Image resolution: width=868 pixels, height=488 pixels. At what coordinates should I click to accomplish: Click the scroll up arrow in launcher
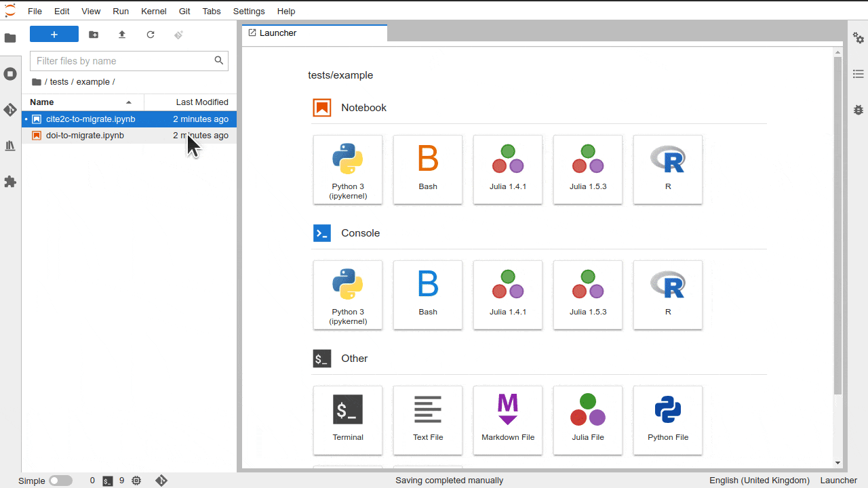click(837, 52)
